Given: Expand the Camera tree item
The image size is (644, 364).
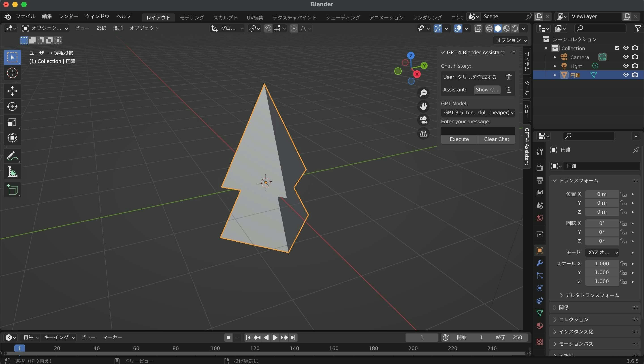Looking at the screenshot, I should click(x=555, y=57).
